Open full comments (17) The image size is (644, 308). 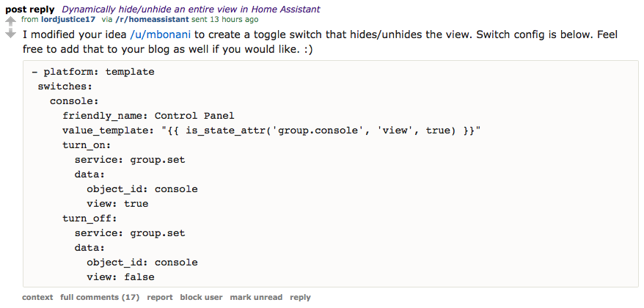[100, 297]
